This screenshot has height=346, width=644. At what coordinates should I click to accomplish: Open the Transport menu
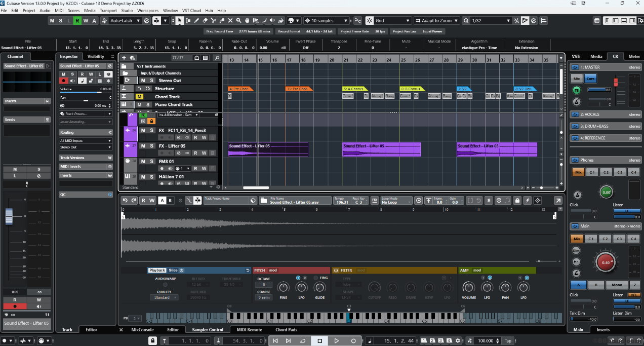coord(108,10)
